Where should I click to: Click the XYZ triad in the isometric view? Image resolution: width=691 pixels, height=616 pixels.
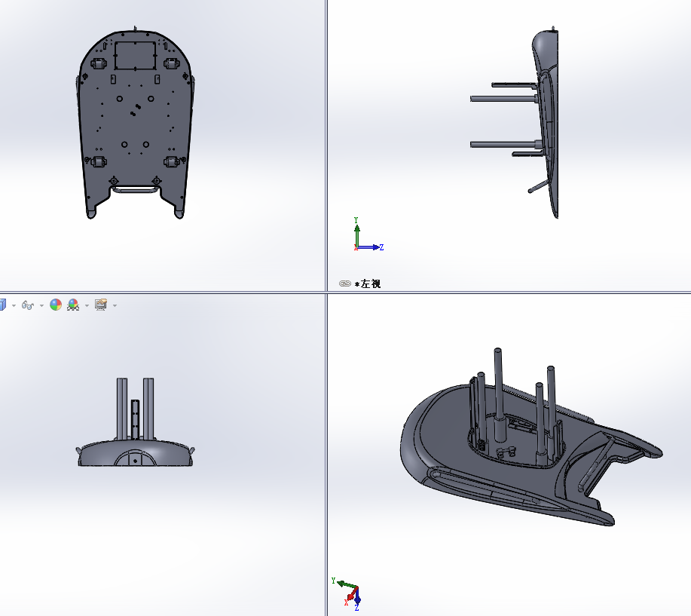tap(347, 593)
